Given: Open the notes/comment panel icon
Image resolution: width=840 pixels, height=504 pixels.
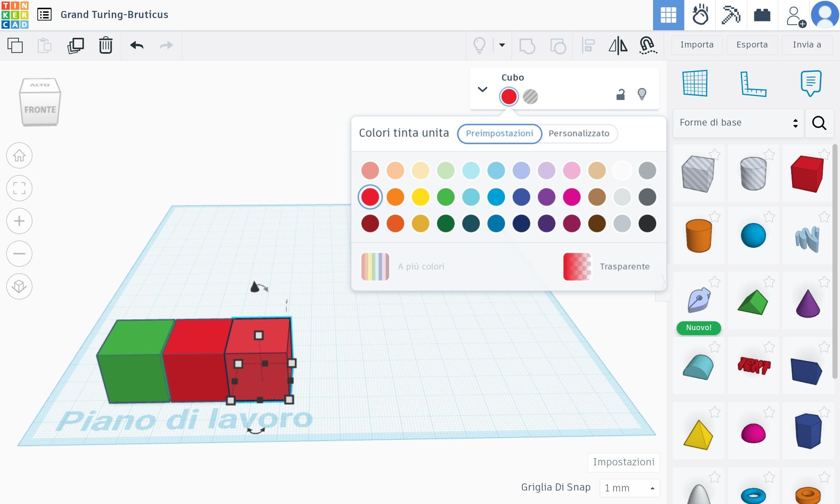Looking at the screenshot, I should [x=811, y=84].
